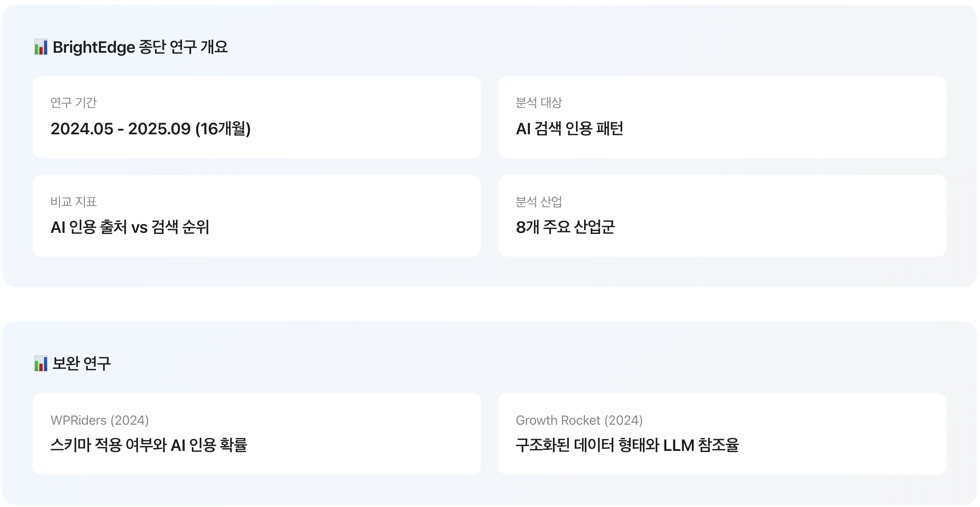Click 스키마 적용 여부와 AI 인용 확률

tap(149, 445)
